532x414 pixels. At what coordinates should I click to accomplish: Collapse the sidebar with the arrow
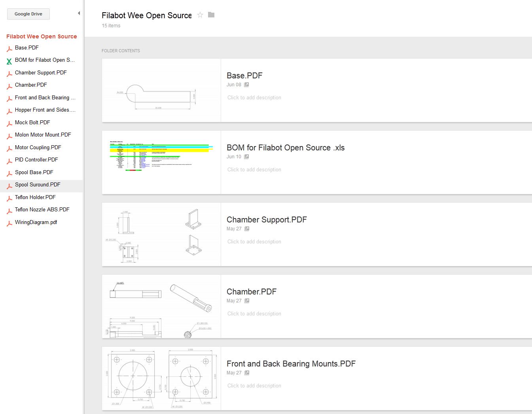coord(79,13)
